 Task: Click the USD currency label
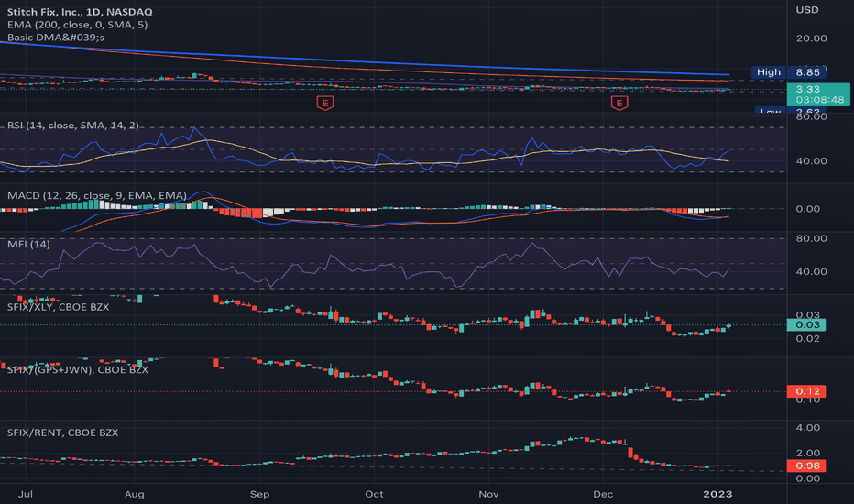pos(807,10)
